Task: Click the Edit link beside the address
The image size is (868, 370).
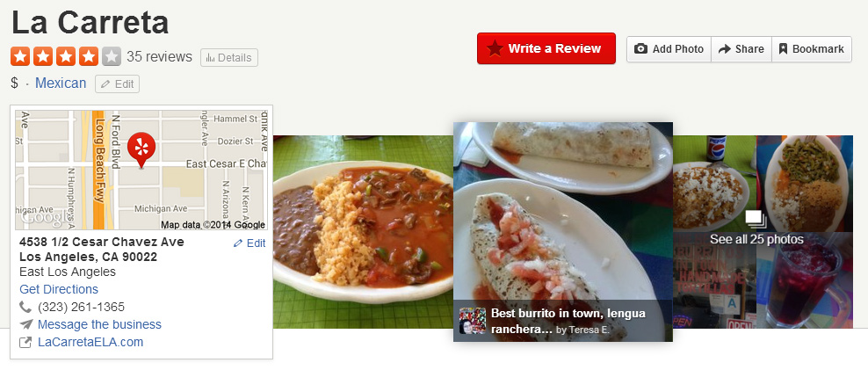Action: [250, 243]
